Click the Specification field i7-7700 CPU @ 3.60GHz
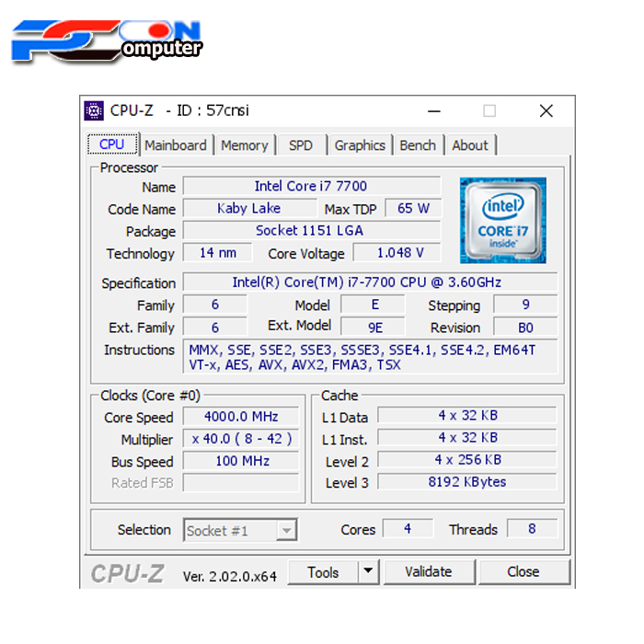 (x=370, y=282)
